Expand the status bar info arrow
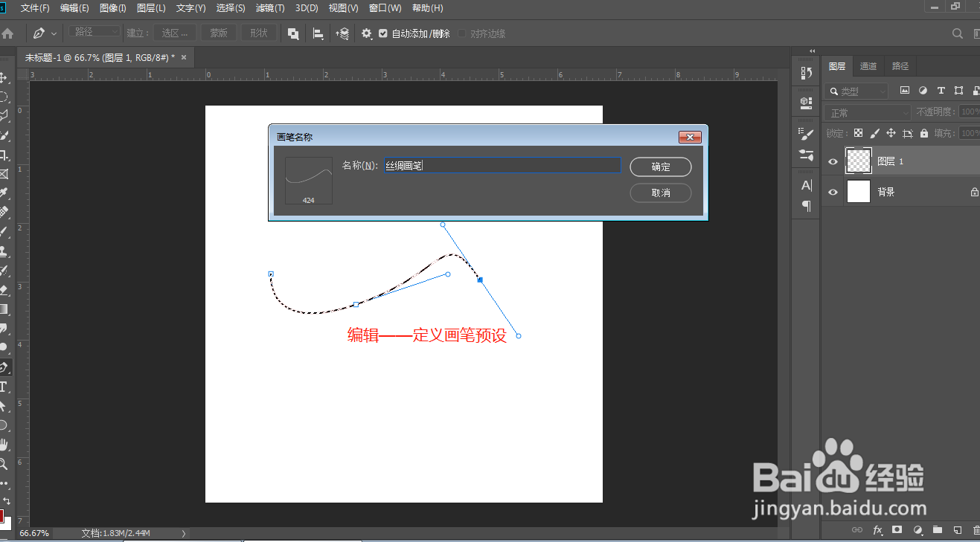Viewport: 980px width, 542px height. click(184, 533)
